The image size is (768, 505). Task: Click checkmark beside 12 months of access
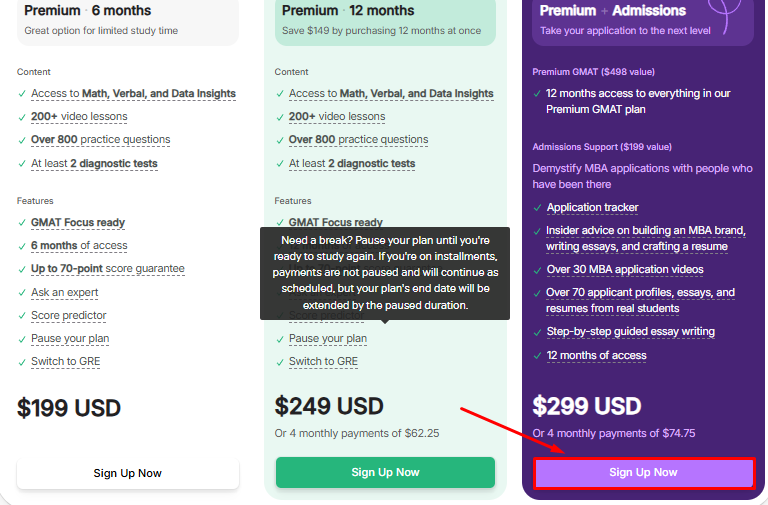537,356
